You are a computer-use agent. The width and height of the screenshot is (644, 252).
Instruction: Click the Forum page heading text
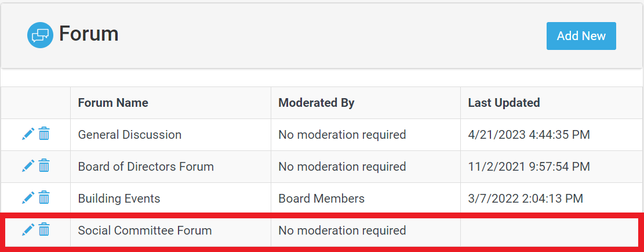[89, 34]
